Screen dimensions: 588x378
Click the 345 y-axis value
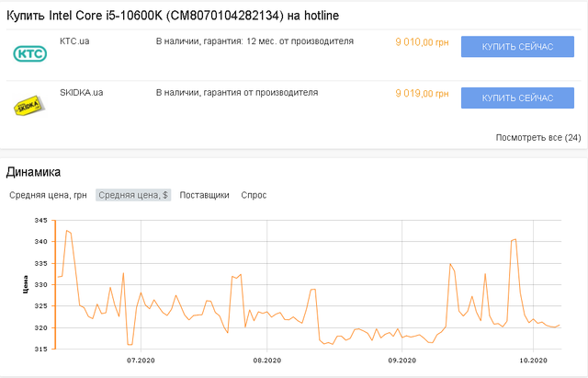pyautogui.click(x=40, y=221)
